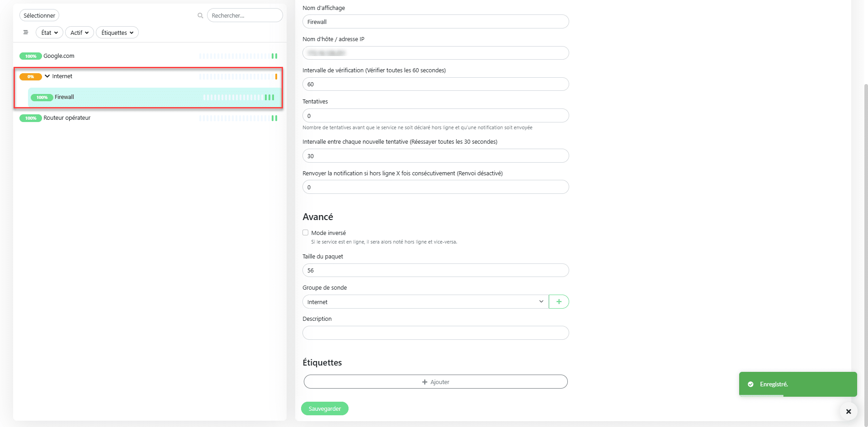Click the Ajouter tag button
Viewport: 868px width, 427px height.
tap(435, 382)
